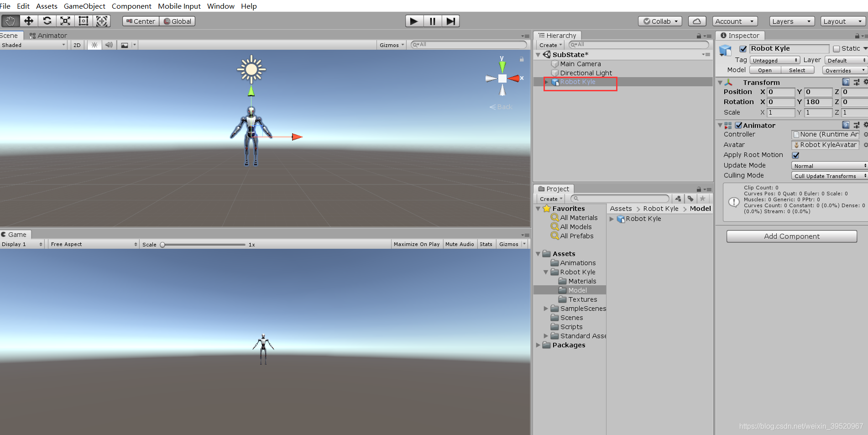This screenshot has width=868, height=435.
Task: Open the Overrides dropdown
Action: pos(845,70)
